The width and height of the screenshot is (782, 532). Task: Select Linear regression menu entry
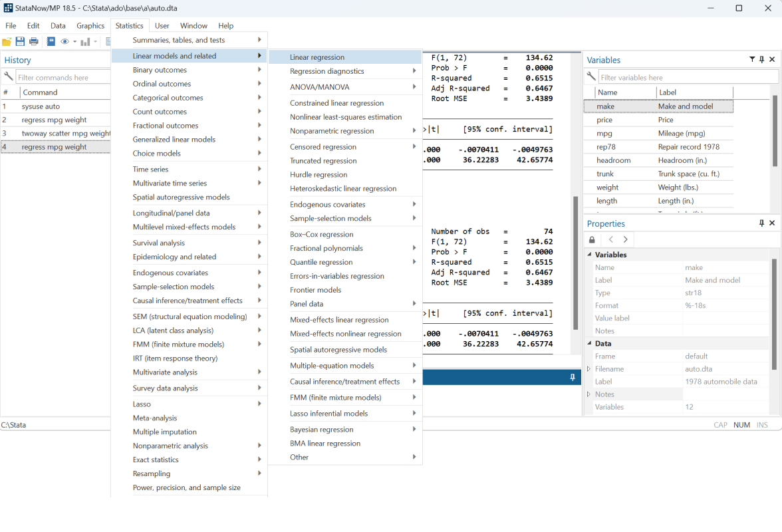317,57
